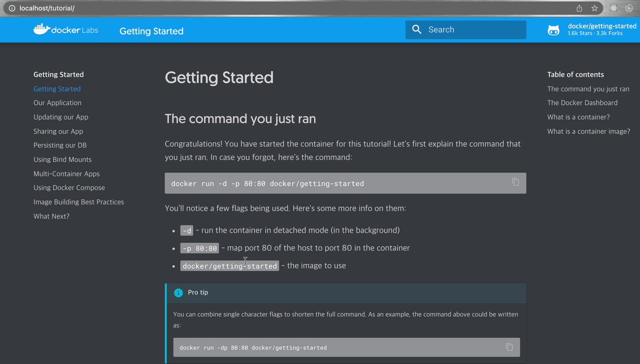640x364 pixels.
Task: Click the Pro tip info icon
Action: (x=178, y=292)
